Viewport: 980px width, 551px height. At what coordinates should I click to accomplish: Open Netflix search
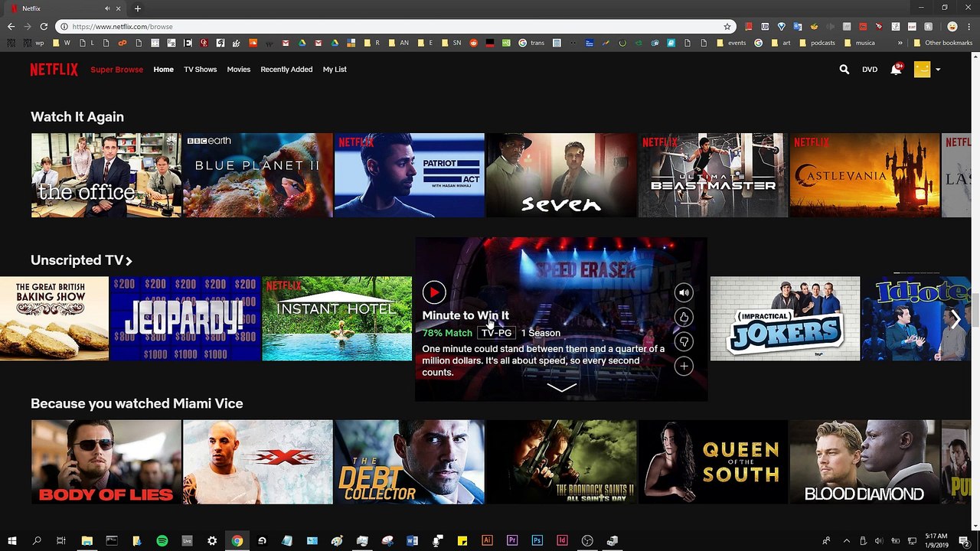pyautogui.click(x=844, y=70)
